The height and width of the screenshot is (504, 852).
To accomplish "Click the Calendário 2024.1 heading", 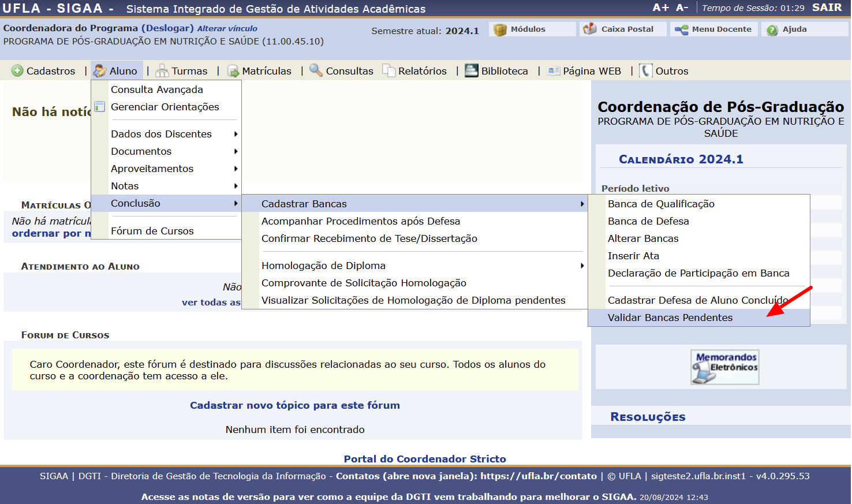I will pos(681,159).
